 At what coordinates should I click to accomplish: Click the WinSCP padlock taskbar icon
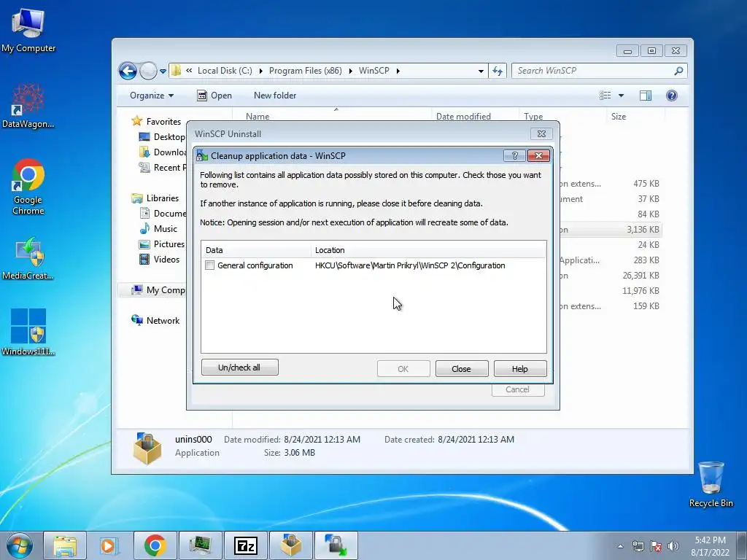336,545
